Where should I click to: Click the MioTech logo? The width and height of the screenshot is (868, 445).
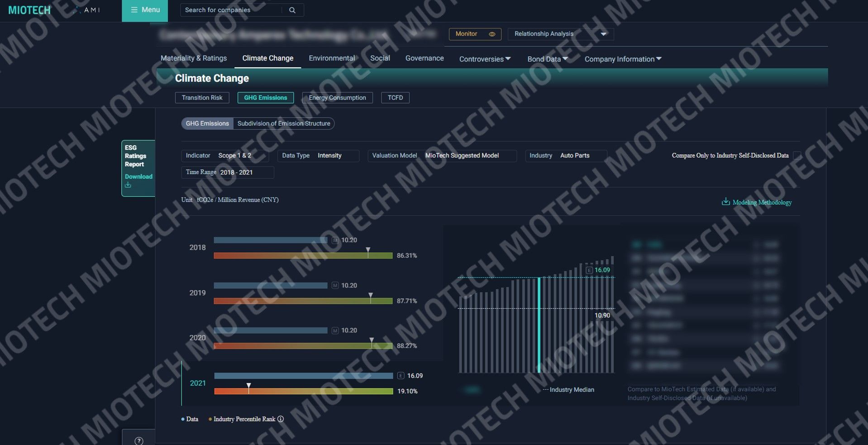[x=29, y=10]
